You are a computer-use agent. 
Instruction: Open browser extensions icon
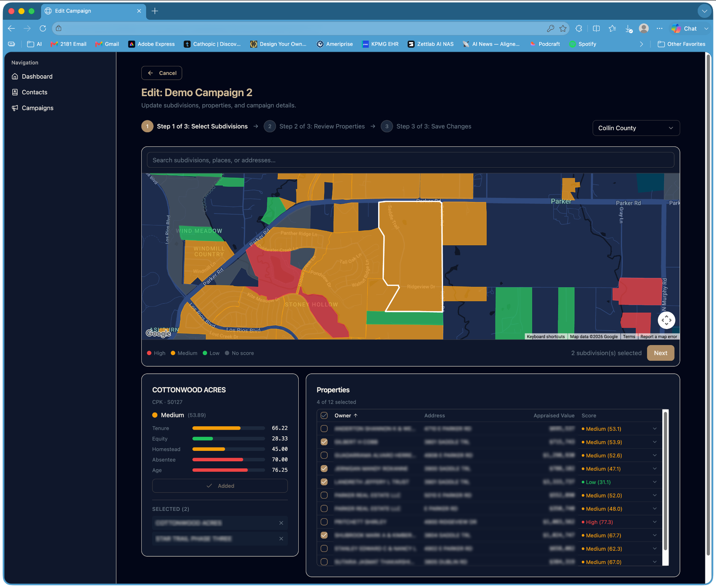579,28
